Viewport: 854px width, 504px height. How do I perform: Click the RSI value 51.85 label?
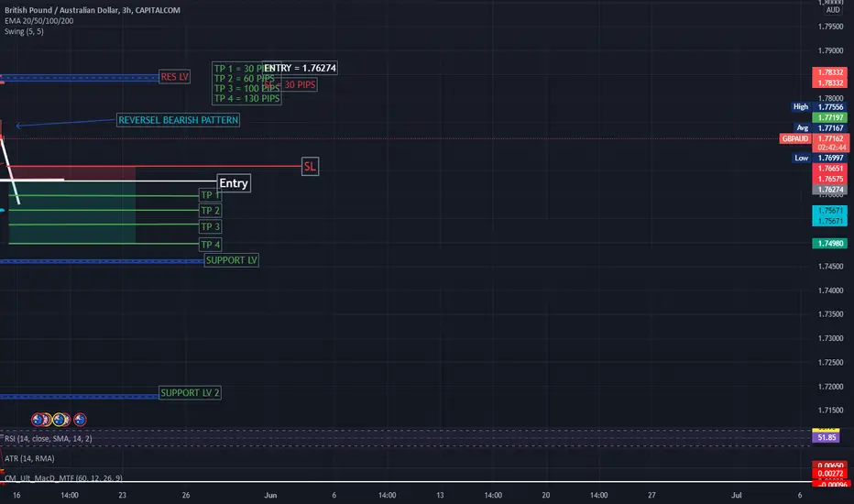(827, 437)
